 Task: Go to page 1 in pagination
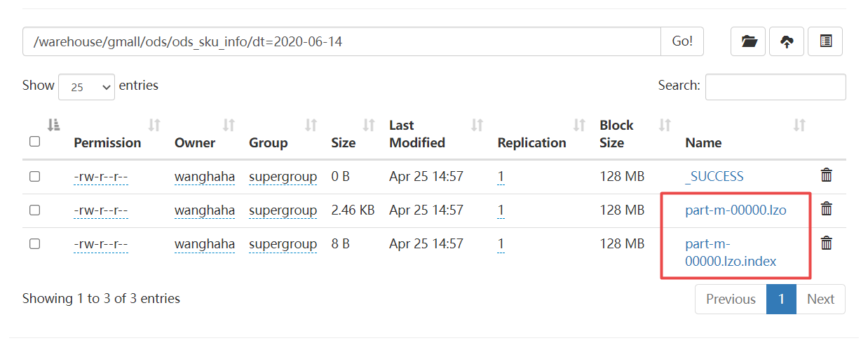[781, 299]
